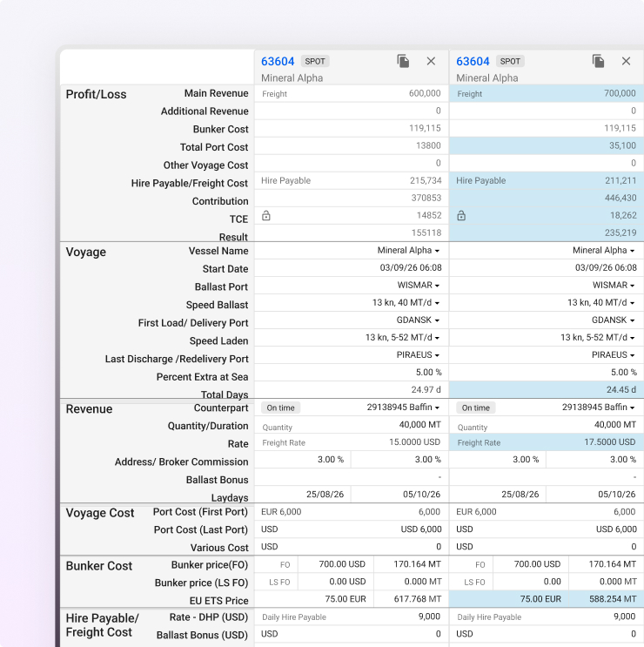Copy the first 63604 estimate column
Viewport: 644px width, 647px height.
click(x=403, y=61)
